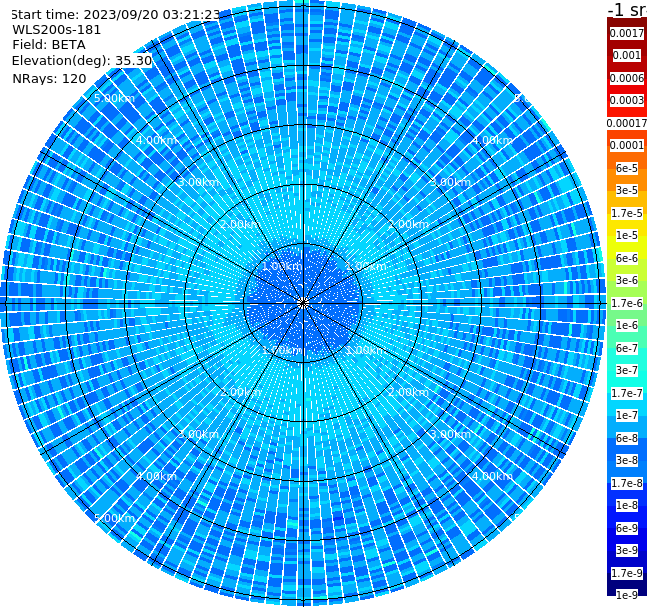Screen dimensions: 647x607
Task: Click the NRays: 120 label
Action: [x=49, y=78]
